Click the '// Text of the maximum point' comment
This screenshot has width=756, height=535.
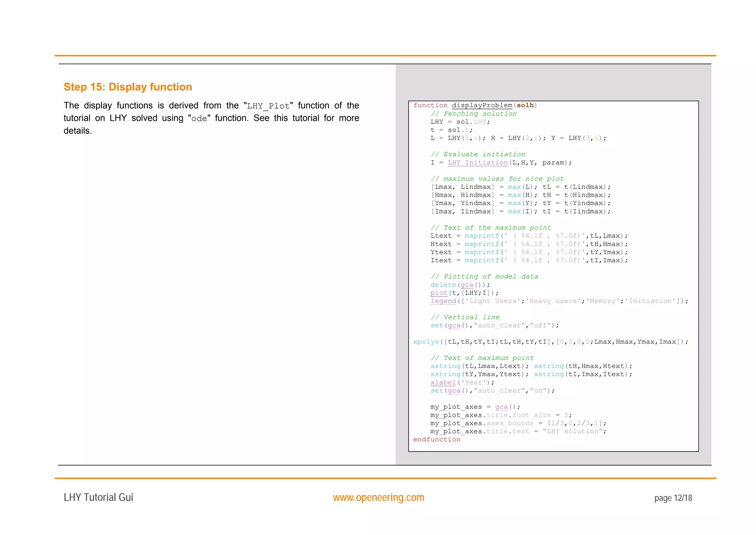tap(491, 228)
